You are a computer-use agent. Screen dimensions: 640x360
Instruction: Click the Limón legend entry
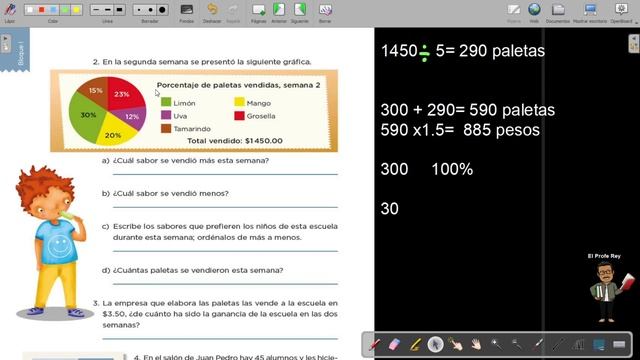178,102
